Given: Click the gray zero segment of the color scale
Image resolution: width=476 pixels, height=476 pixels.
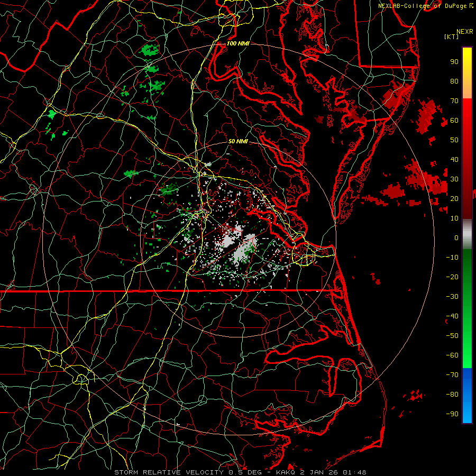Looking at the screenshot, I should (x=467, y=234).
